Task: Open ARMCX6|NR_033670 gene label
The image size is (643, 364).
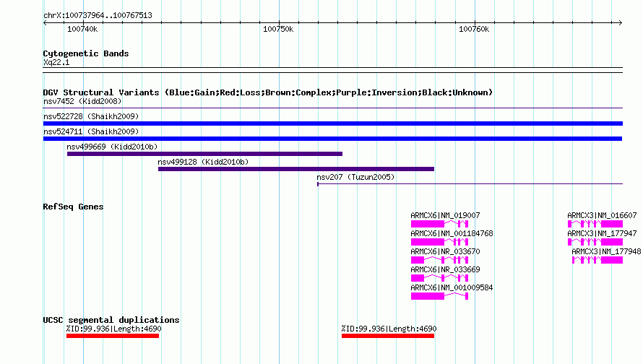Action: pyautogui.click(x=445, y=251)
